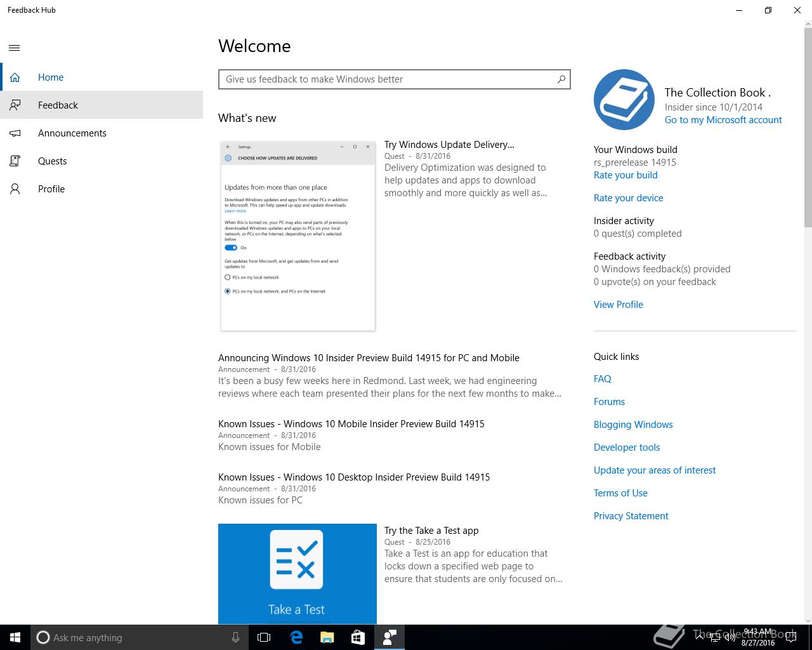
Task: Click Known issues for PC description text
Action: 260,500
